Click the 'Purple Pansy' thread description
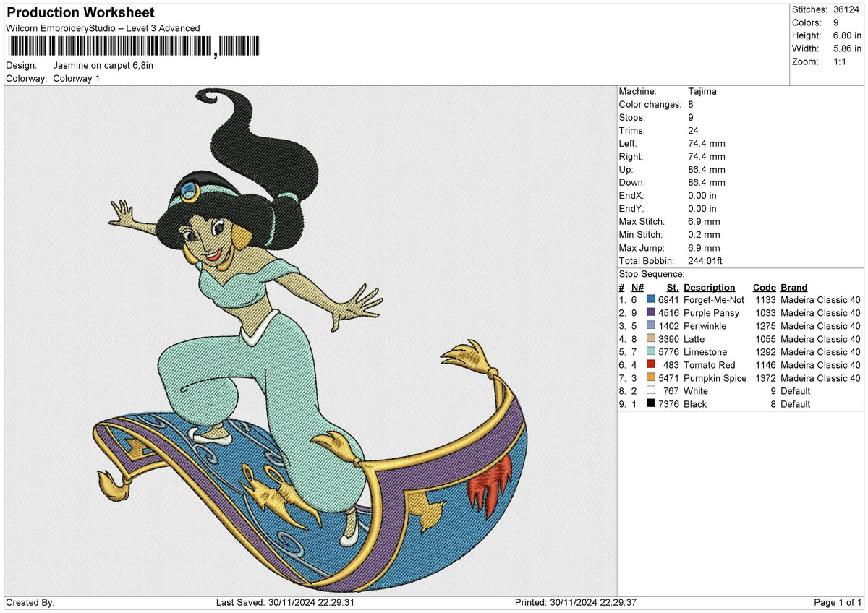Viewport: 868px width, 613px height. click(x=712, y=312)
